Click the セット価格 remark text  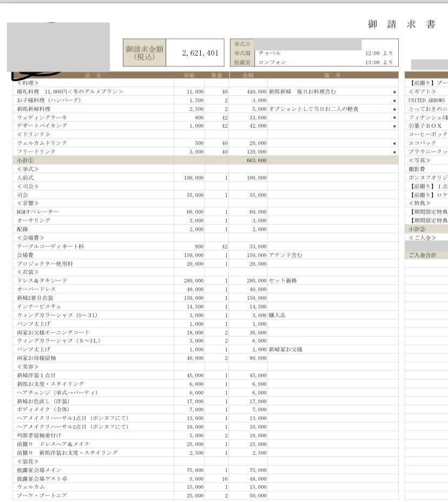(x=283, y=281)
